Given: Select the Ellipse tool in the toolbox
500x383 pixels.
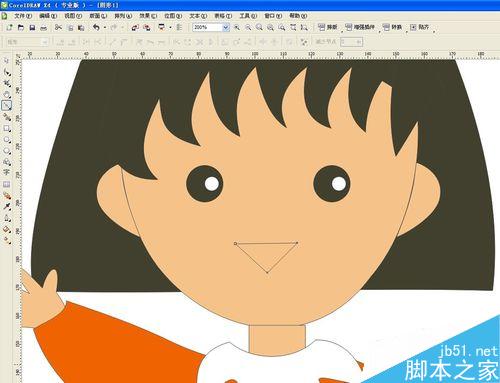Looking at the screenshot, I should 7,139.
